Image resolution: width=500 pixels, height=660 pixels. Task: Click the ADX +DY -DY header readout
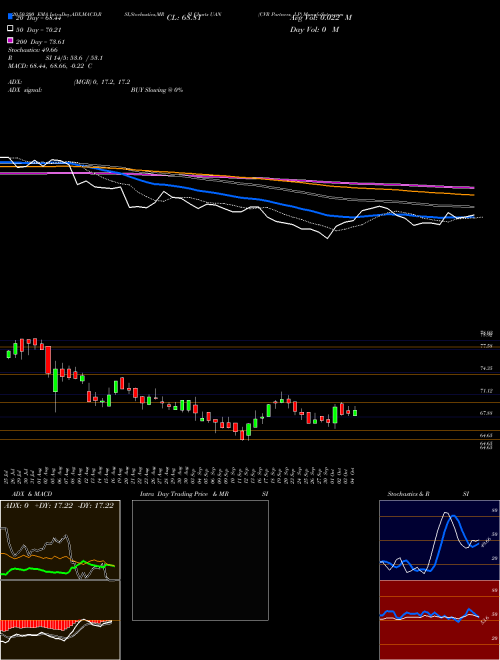[59, 505]
